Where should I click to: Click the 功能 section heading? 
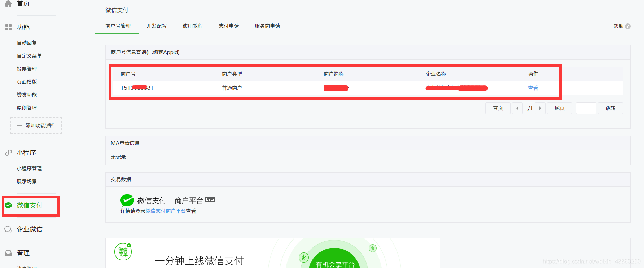click(23, 27)
